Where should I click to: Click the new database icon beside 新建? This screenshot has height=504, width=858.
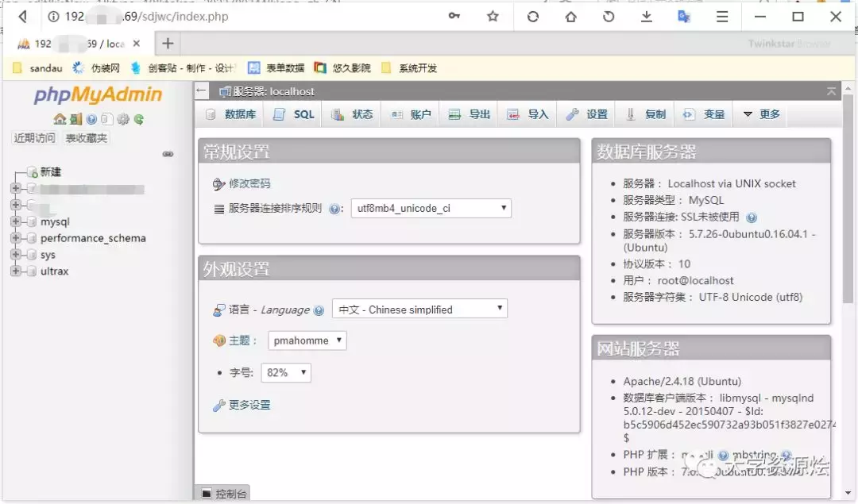(x=32, y=173)
